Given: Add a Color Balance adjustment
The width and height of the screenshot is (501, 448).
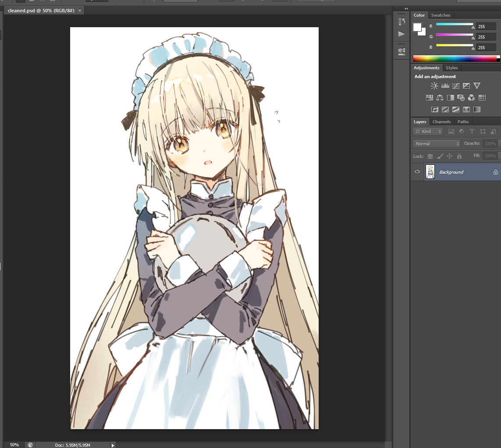Looking at the screenshot, I should tap(440, 97).
